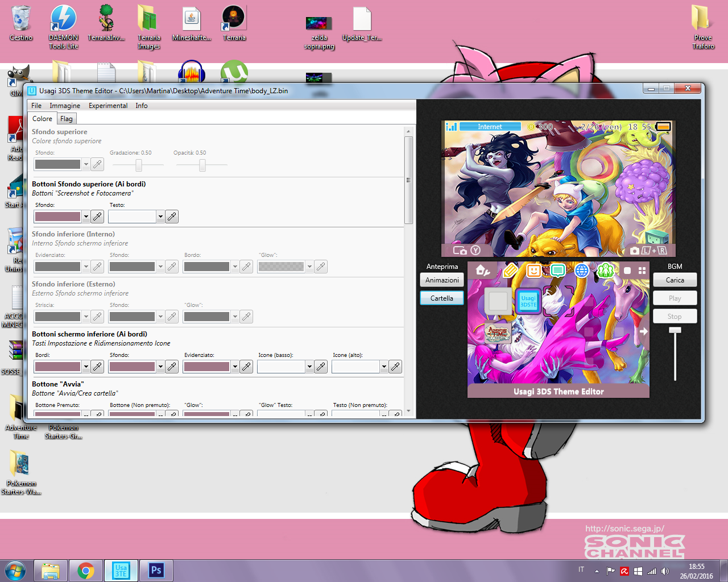Open Cestino recycle bin on desktop
Viewport: 728px width, 582px height.
point(21,23)
